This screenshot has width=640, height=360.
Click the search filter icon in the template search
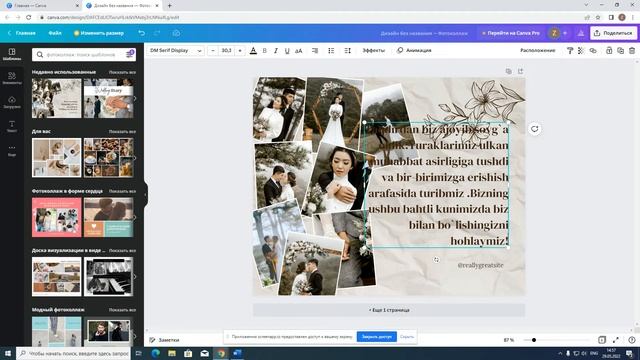point(129,54)
